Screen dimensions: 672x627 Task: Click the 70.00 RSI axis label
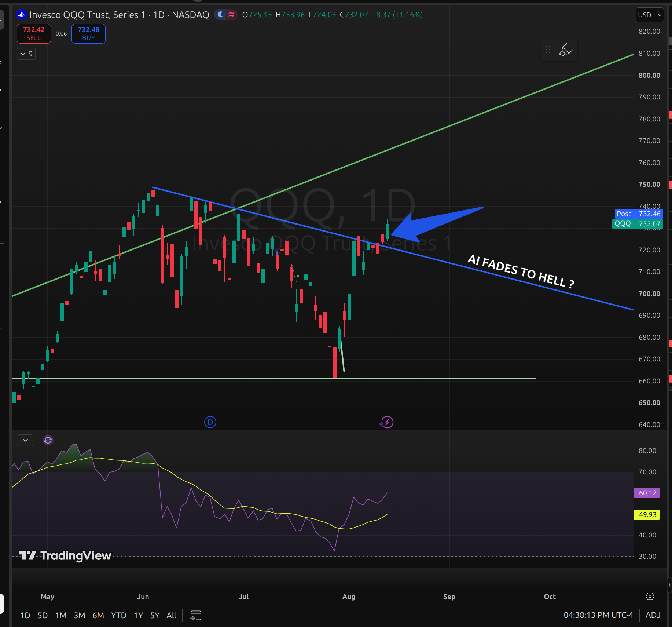[x=647, y=472]
